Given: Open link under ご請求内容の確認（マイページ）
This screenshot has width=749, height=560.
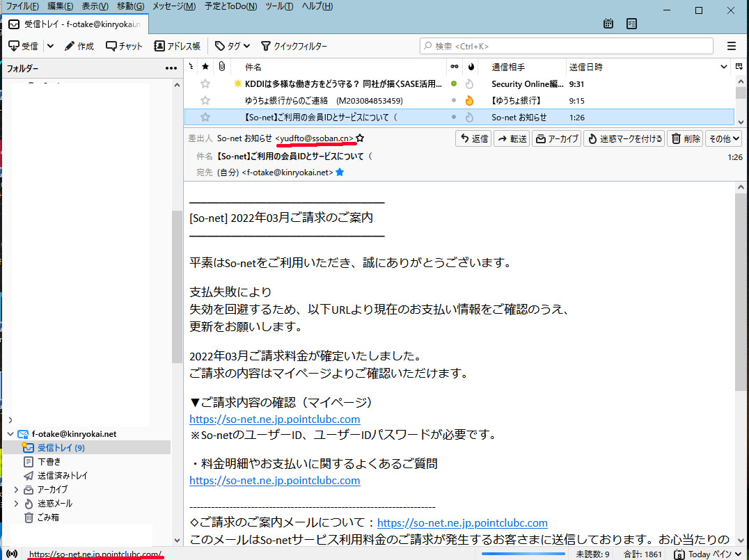Looking at the screenshot, I should pyautogui.click(x=275, y=419).
